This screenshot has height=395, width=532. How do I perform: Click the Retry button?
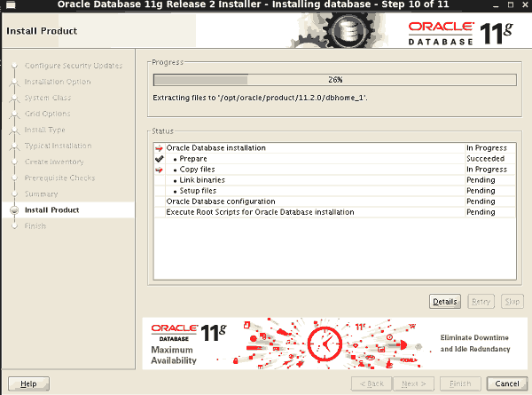coord(481,301)
